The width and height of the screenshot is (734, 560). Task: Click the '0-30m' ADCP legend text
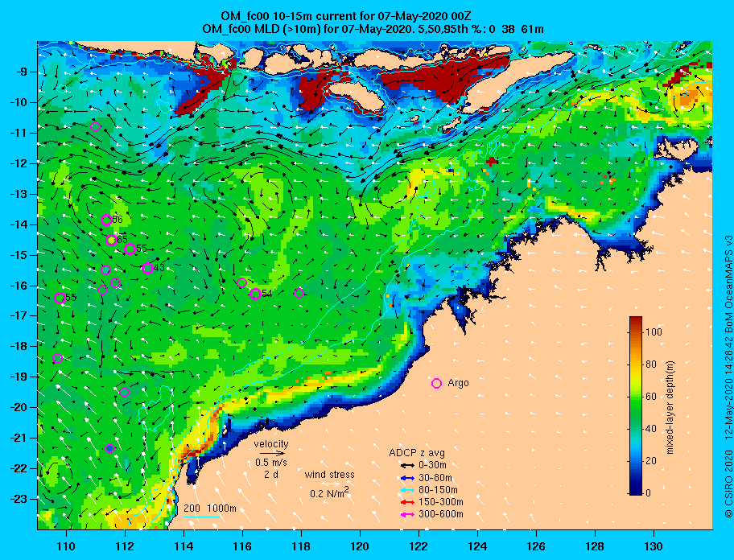pos(432,466)
